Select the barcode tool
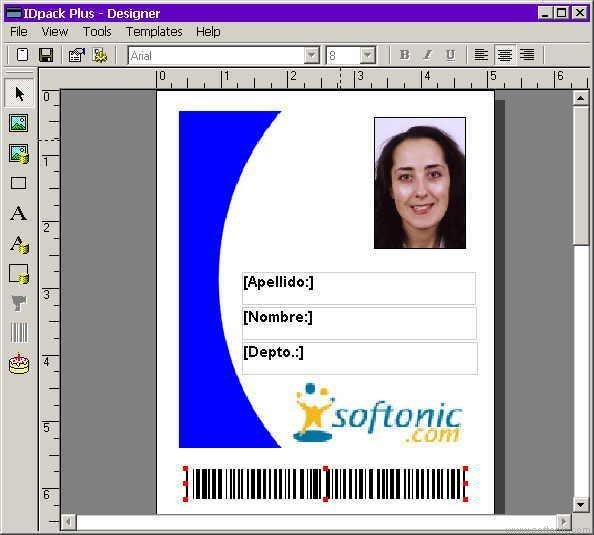 (x=19, y=333)
